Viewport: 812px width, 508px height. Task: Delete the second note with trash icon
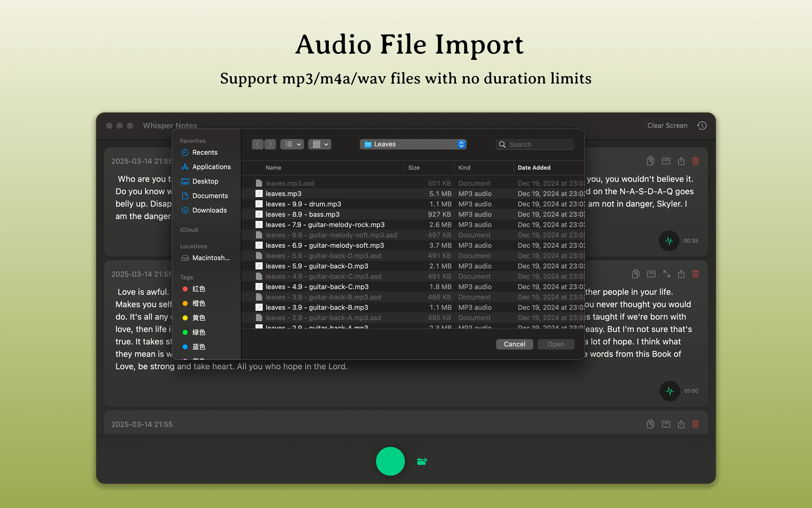coord(696,274)
